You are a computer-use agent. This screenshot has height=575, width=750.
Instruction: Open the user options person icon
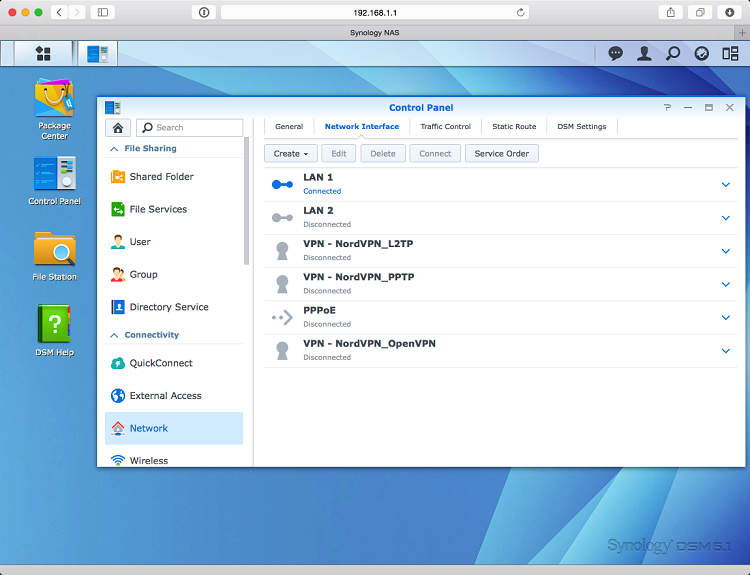[644, 54]
